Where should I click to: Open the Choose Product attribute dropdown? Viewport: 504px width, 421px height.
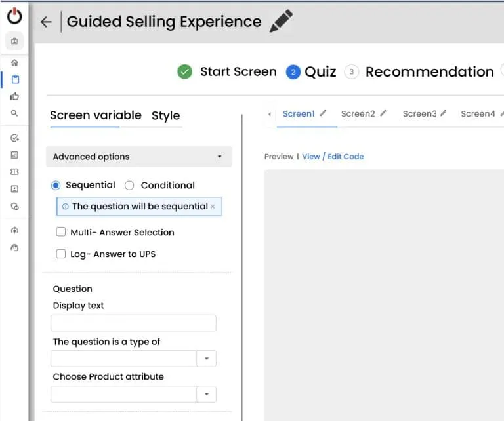coord(206,394)
